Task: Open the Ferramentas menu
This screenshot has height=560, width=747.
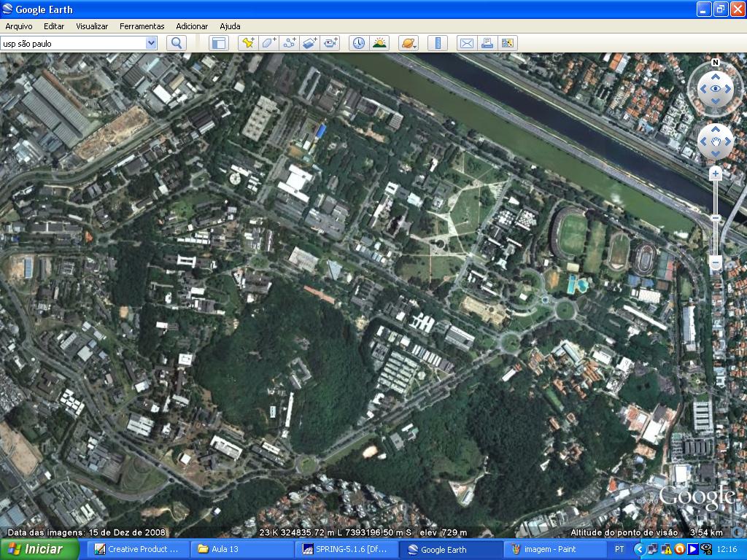Action: [x=142, y=26]
